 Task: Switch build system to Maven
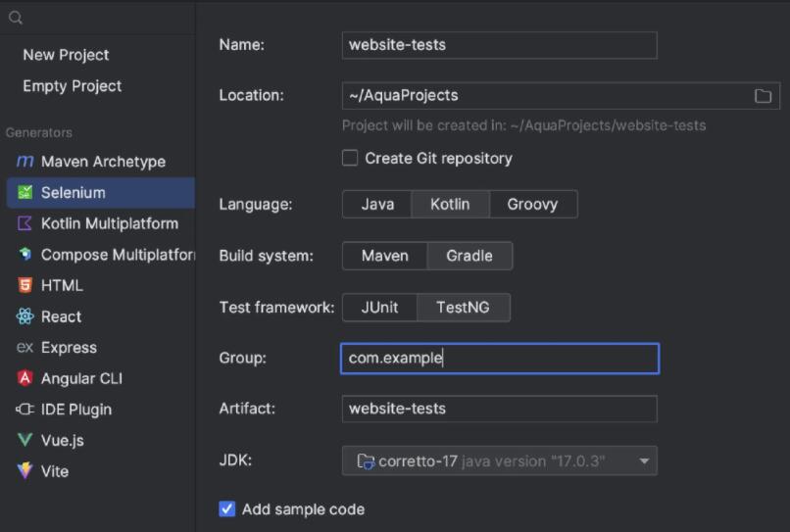(x=384, y=256)
